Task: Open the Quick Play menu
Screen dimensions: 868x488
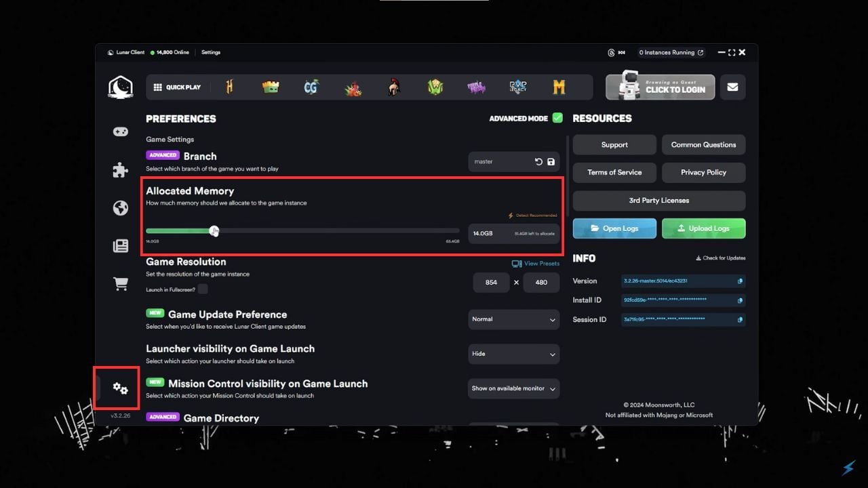Action: [x=177, y=87]
